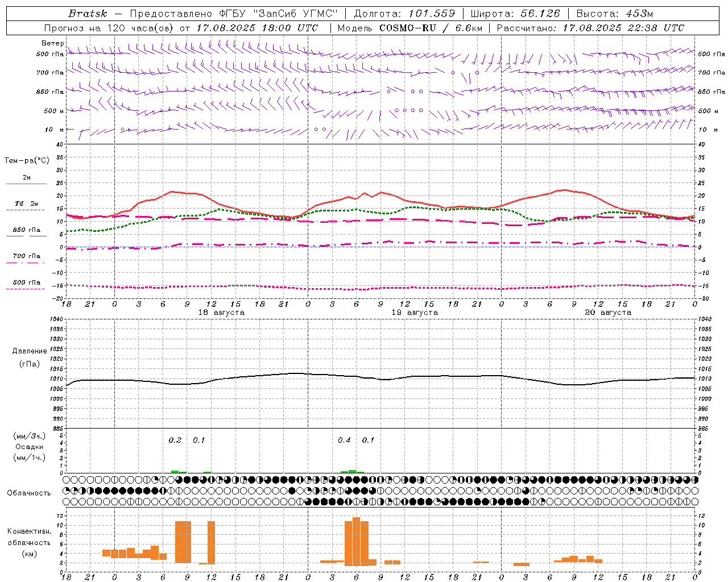Image resolution: width=728 pixels, height=582 pixels.
Task: Click the "Осадки" precipitation label
Action: (30, 447)
